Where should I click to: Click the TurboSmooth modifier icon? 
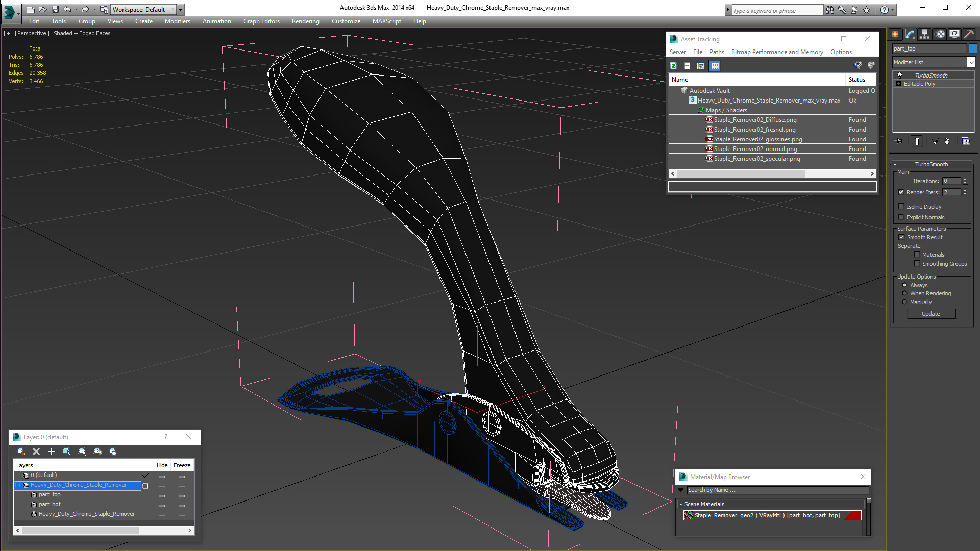tap(900, 74)
